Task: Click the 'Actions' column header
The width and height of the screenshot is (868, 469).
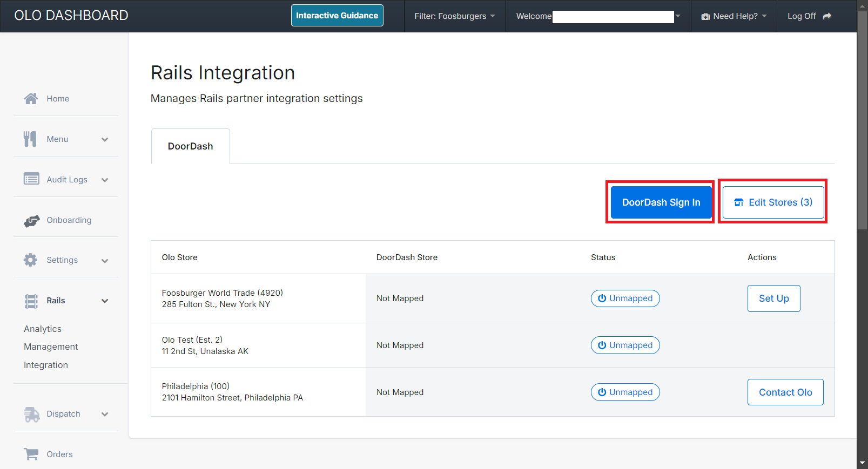Action: 762,257
